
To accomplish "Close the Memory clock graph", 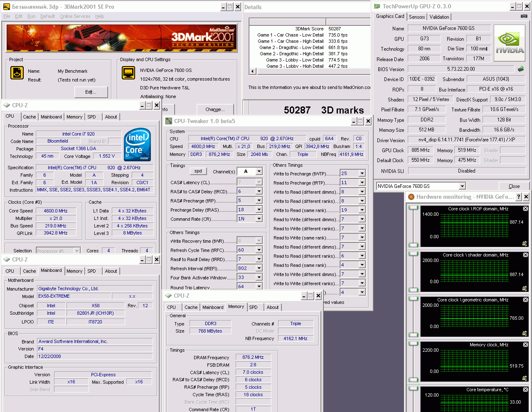I will (525, 345).
